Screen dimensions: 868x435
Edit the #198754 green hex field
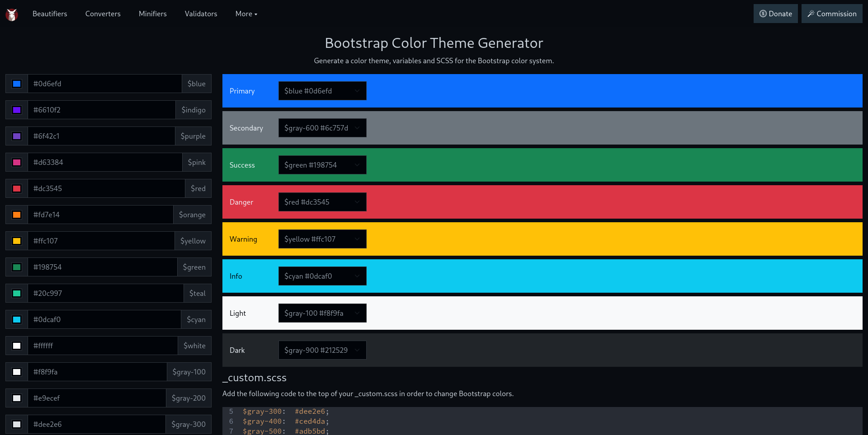103,267
